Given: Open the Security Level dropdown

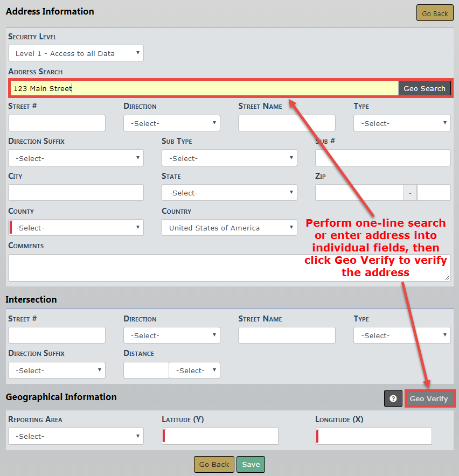Looking at the screenshot, I should click(76, 53).
